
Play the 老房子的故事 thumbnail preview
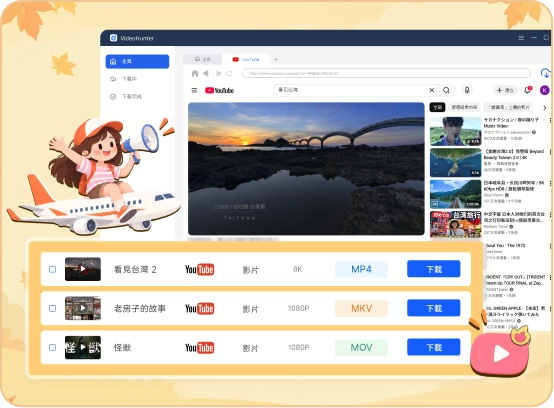(83, 308)
